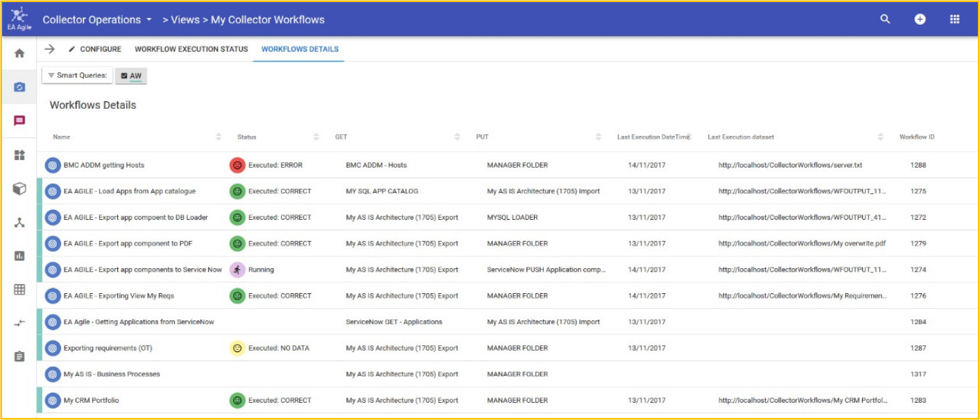Click the Home icon in left sidebar
The height and width of the screenshot is (420, 980).
pos(19,53)
